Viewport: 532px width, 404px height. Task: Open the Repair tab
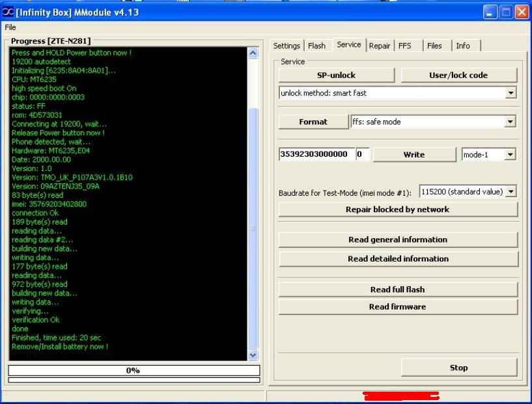point(380,46)
